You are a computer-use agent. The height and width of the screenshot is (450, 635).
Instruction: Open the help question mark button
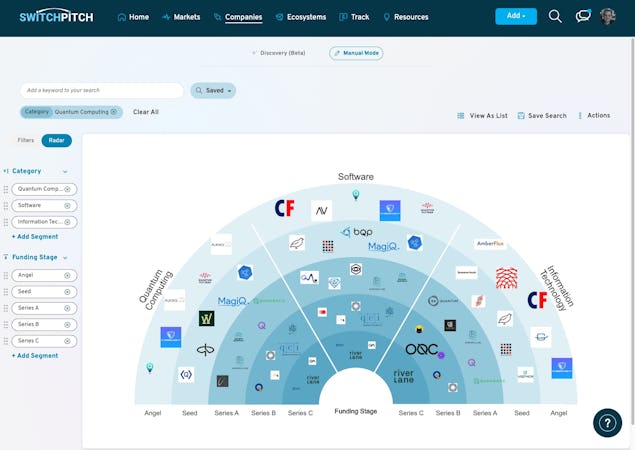pos(607,423)
